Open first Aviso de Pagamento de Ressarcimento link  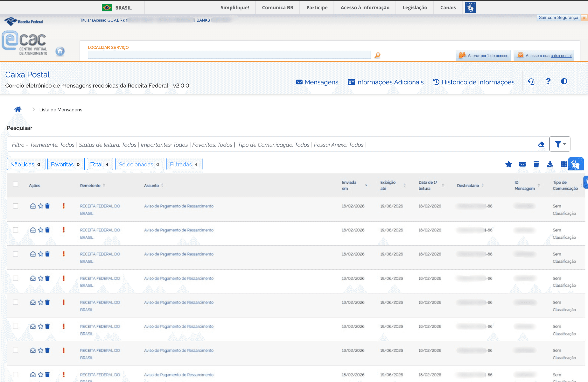[x=179, y=206]
